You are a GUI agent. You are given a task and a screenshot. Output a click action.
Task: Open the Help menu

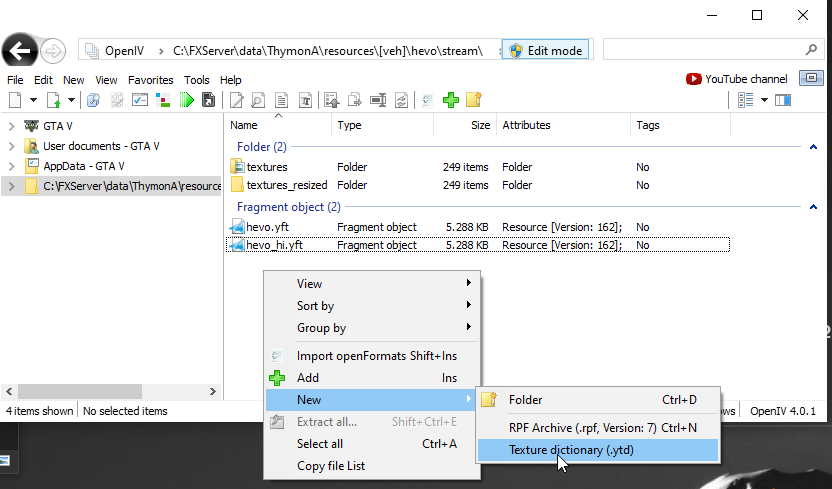coord(230,80)
